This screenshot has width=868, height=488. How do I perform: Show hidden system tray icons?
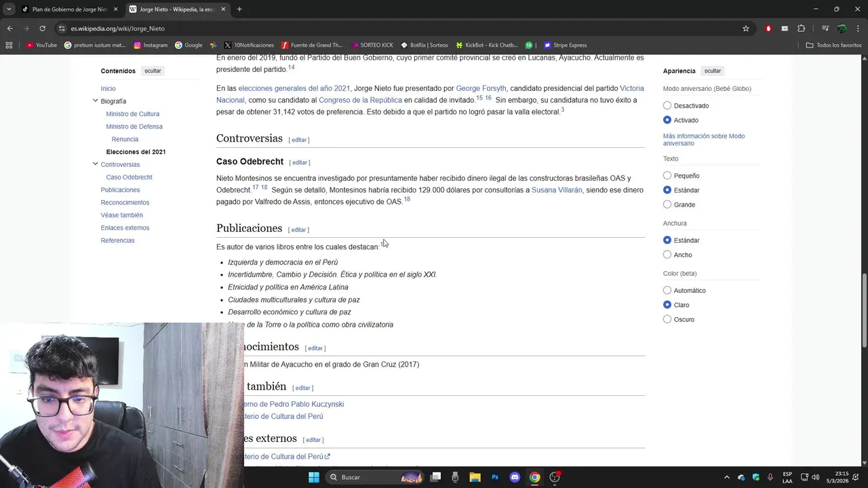(727, 477)
